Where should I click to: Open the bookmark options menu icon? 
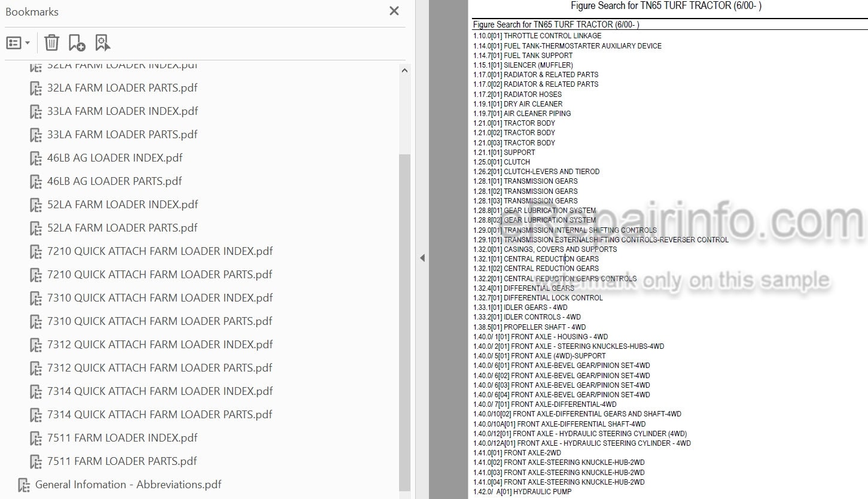[x=18, y=43]
